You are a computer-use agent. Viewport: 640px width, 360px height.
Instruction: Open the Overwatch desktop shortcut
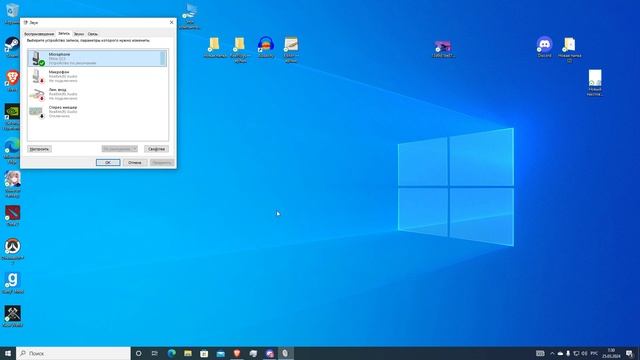(12, 251)
